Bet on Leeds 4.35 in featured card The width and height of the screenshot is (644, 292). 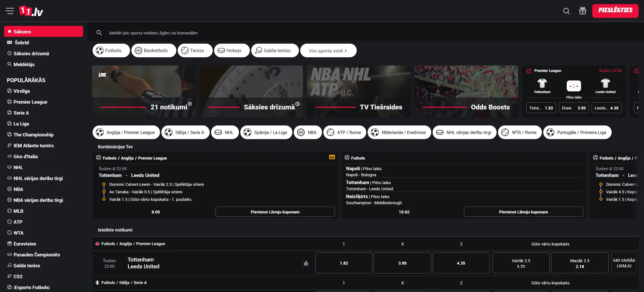tap(607, 108)
